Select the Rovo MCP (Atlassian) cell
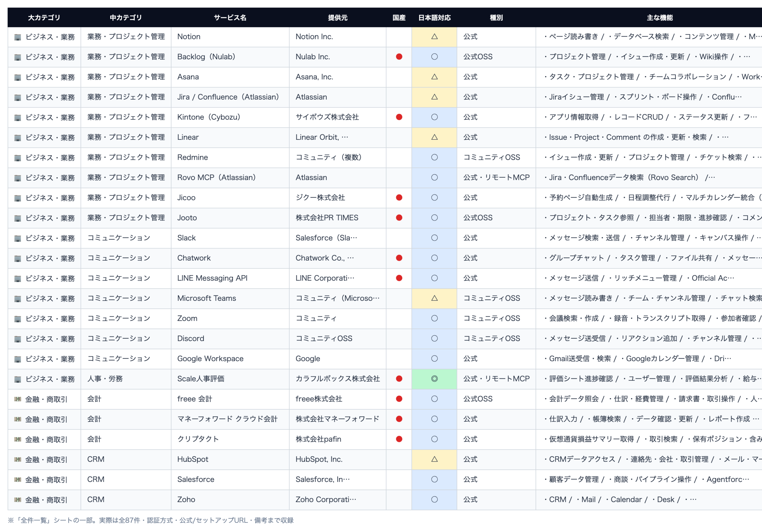 (x=230, y=178)
